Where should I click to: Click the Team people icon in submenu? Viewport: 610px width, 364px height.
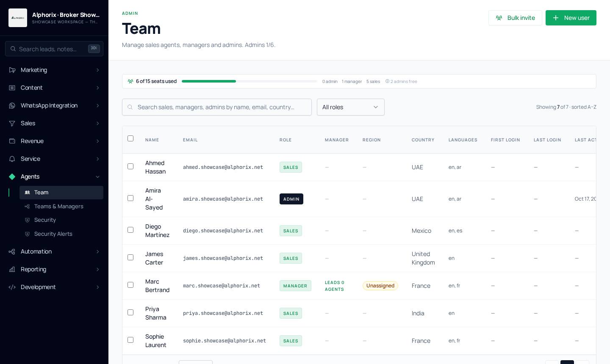[x=28, y=193]
